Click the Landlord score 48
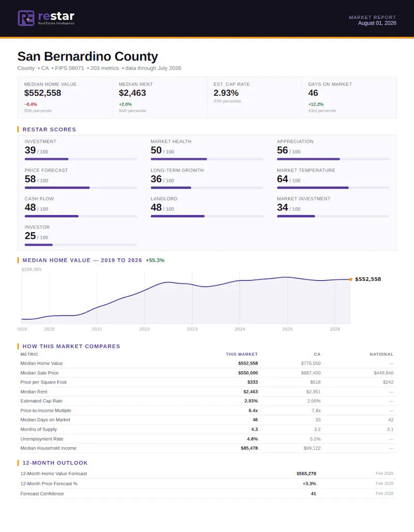The height and width of the screenshot is (532, 414). click(x=156, y=207)
